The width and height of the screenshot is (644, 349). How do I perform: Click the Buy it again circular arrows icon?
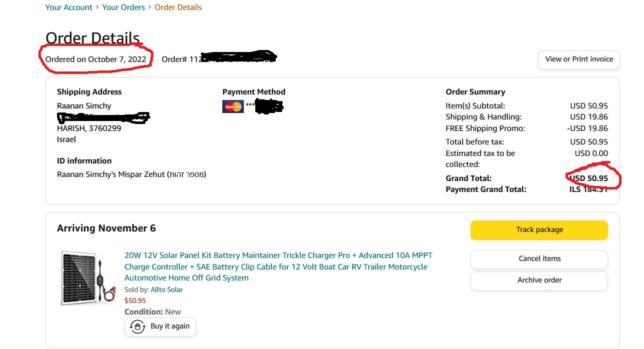point(137,326)
